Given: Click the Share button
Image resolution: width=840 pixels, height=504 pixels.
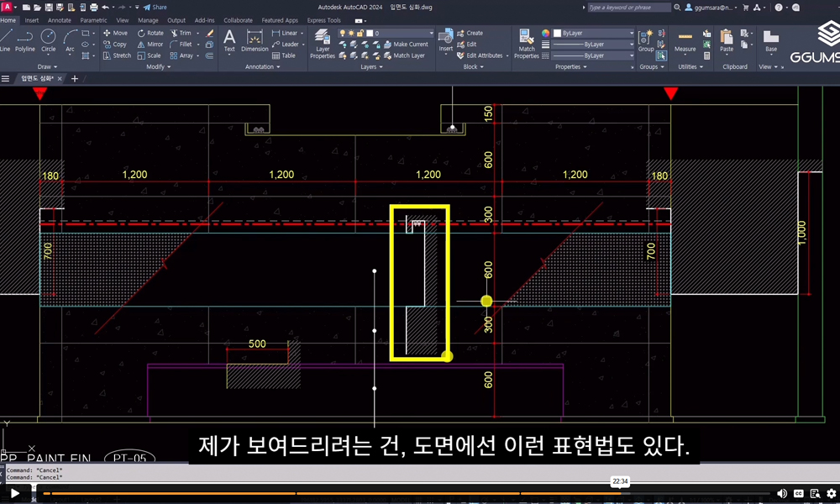Looking at the screenshot, I should tap(155, 8).
